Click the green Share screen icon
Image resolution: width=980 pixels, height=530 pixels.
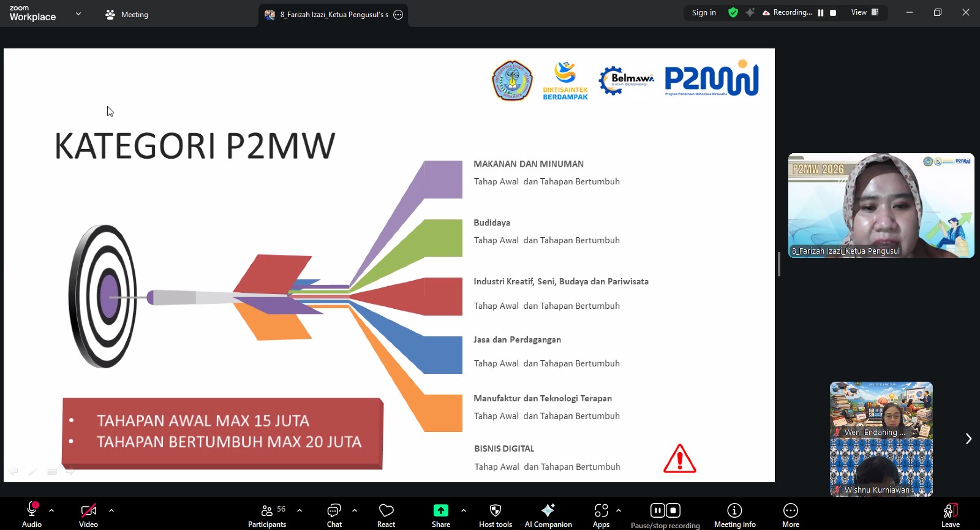[x=440, y=510]
